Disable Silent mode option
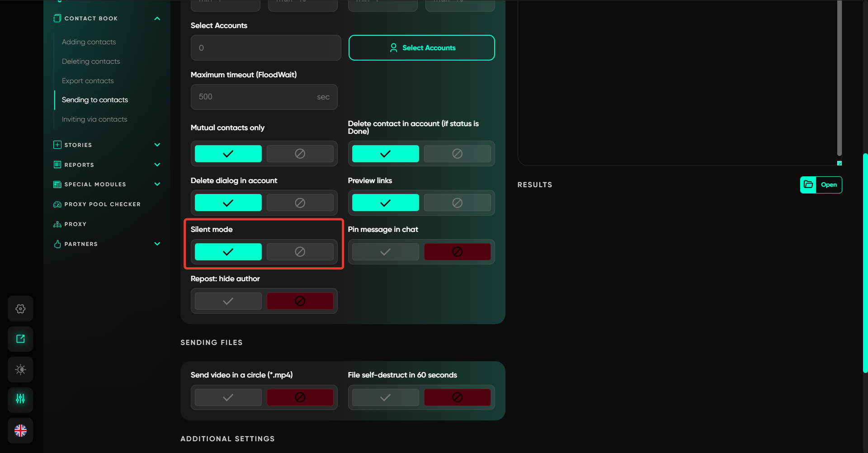Image resolution: width=868 pixels, height=453 pixels. 300,252
